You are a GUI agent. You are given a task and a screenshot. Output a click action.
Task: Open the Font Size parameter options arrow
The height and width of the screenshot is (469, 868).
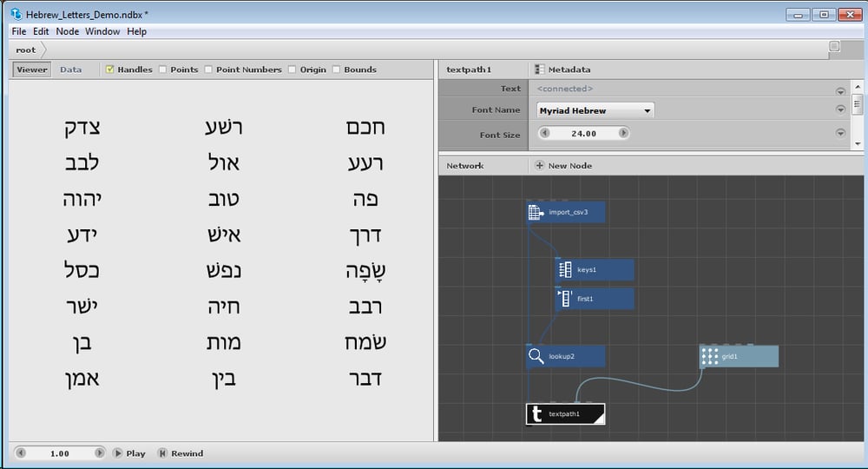840,133
